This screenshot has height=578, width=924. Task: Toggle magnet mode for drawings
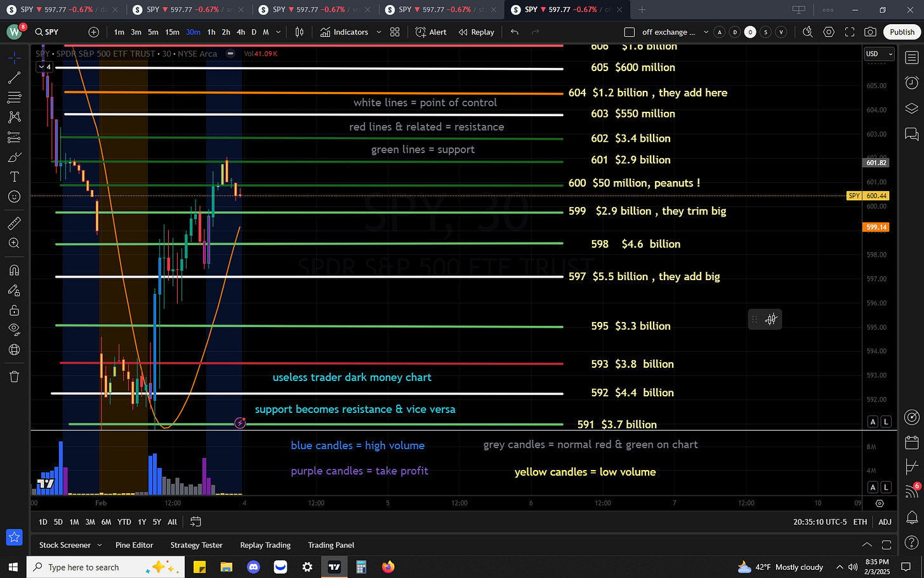pyautogui.click(x=14, y=271)
